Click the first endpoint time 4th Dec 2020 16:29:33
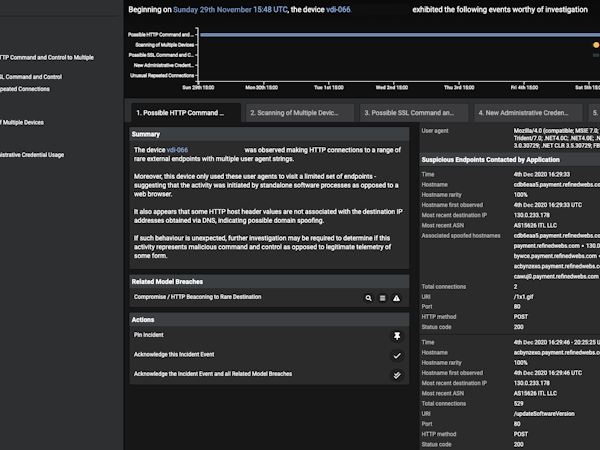The width and height of the screenshot is (600, 450). pyautogui.click(x=542, y=174)
